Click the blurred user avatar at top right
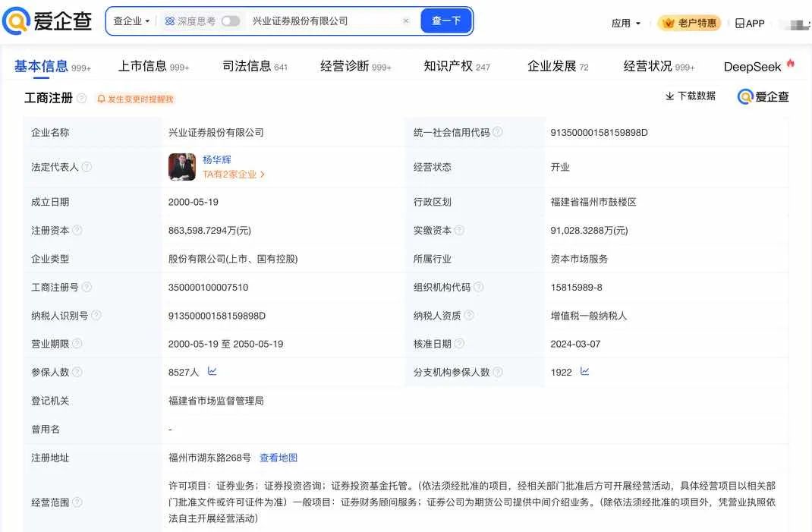This screenshot has width=812, height=532. (796, 24)
